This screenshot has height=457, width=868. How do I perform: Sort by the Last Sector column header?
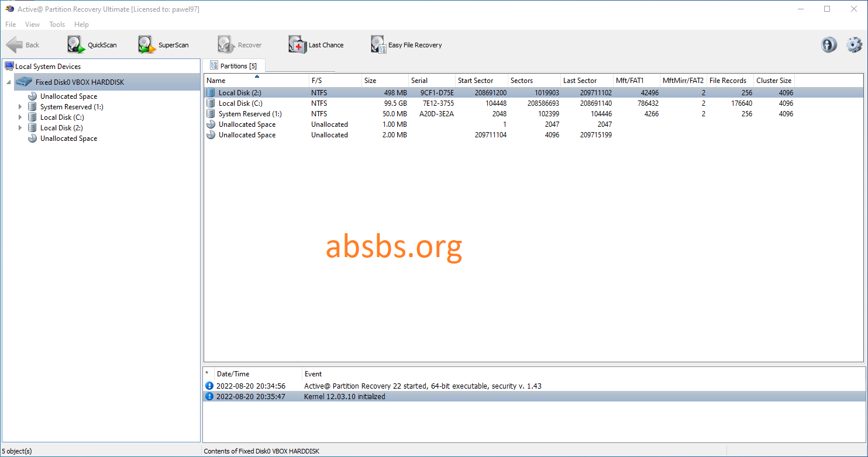587,81
